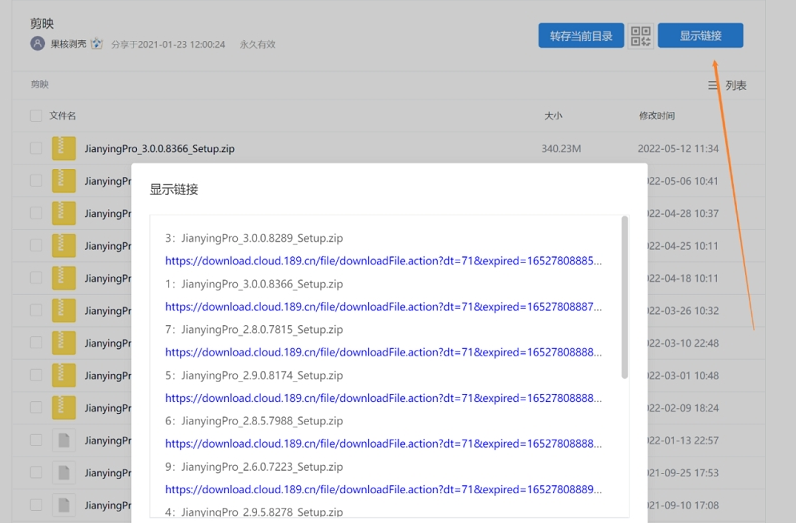Screen dimensions: 796x523
Task: Click the 分享于2021-01-23 12:00:24 share date
Action: [168, 44]
